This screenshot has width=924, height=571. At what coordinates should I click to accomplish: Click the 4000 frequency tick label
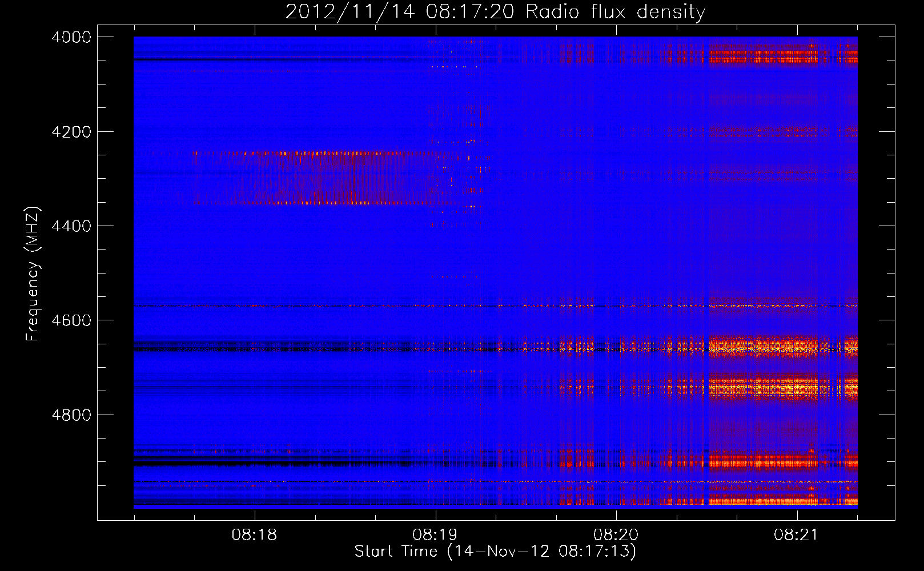(71, 37)
